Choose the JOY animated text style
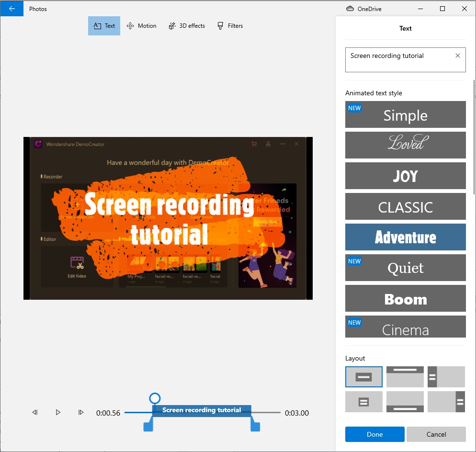 click(405, 176)
